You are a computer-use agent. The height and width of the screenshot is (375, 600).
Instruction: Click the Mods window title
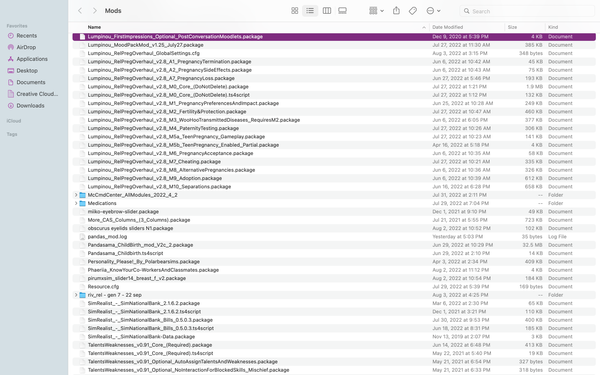tap(113, 11)
